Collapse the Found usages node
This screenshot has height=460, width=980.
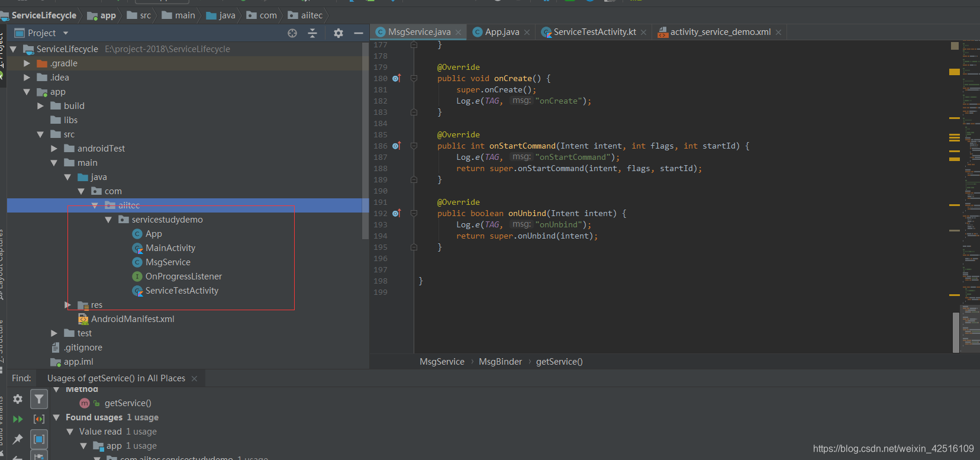point(56,417)
